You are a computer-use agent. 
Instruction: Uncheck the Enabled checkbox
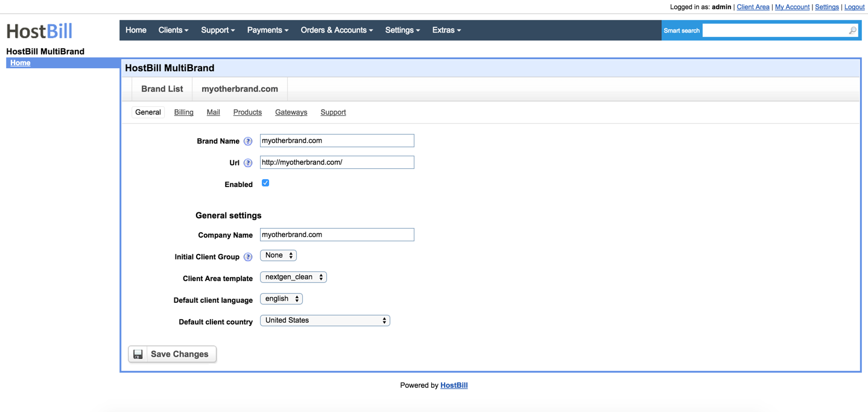265,183
